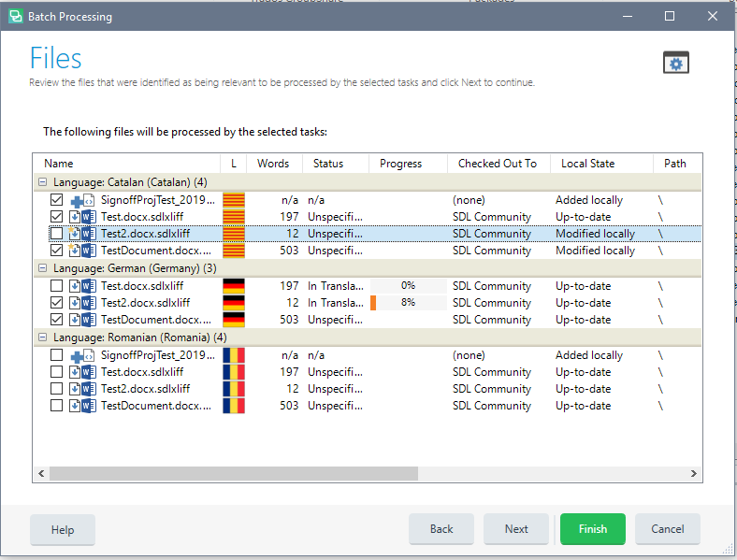
Task: Sort by the Words column header
Action: tap(274, 164)
